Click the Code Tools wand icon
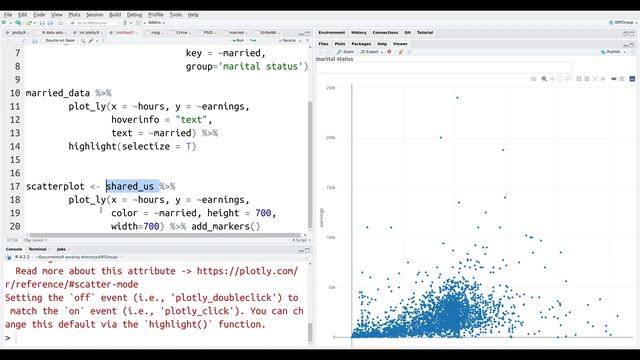 (91, 41)
